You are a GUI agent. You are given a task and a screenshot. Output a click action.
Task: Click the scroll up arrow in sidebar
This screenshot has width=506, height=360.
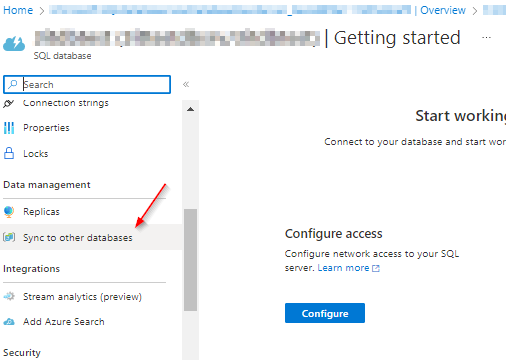click(190, 109)
